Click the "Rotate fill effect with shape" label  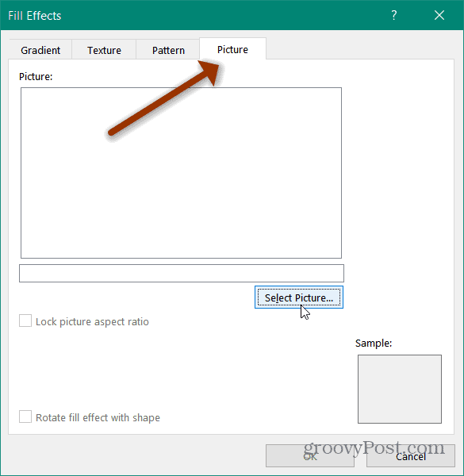pyautogui.click(x=98, y=418)
